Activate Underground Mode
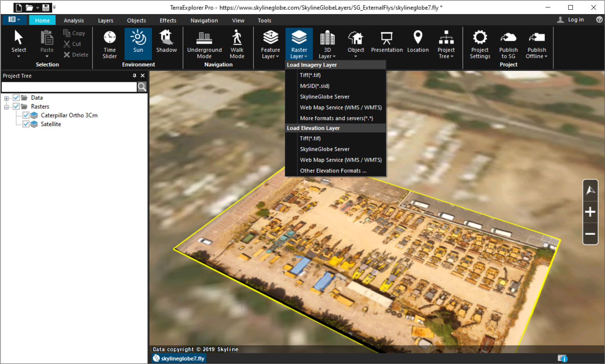This screenshot has height=364, width=605. (x=204, y=44)
